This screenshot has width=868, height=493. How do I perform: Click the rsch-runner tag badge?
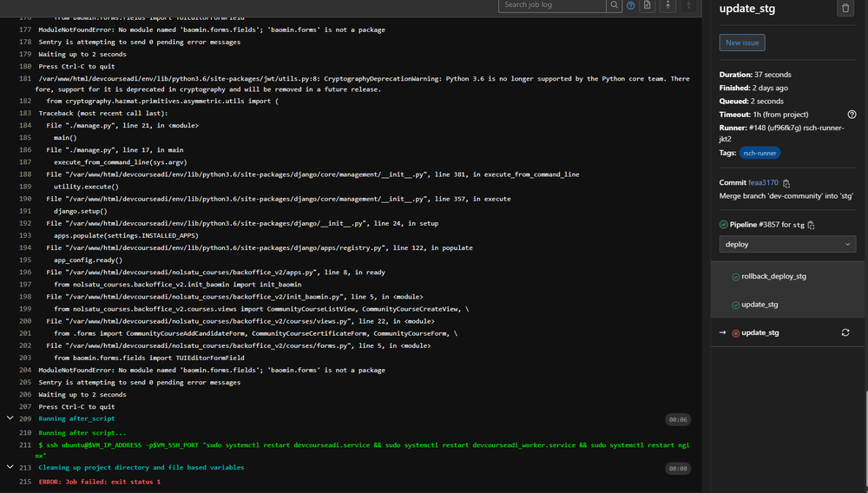[759, 154]
